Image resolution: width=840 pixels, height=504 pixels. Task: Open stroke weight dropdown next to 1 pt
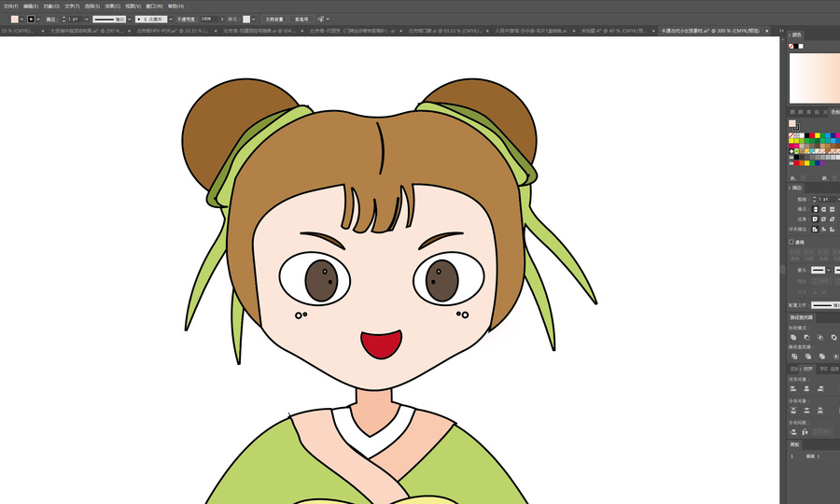[x=86, y=20]
